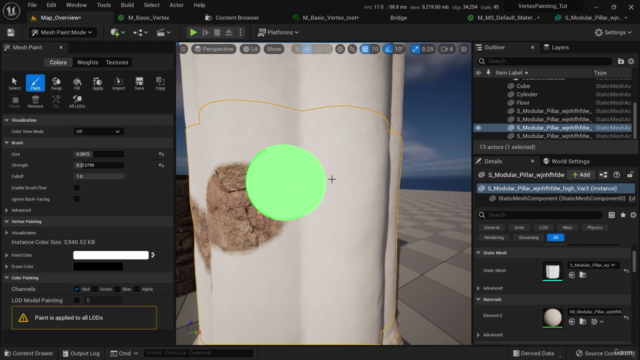Collapse the Vertex Painting section
Screen dimensions: 640x360
pyautogui.click(x=7, y=222)
